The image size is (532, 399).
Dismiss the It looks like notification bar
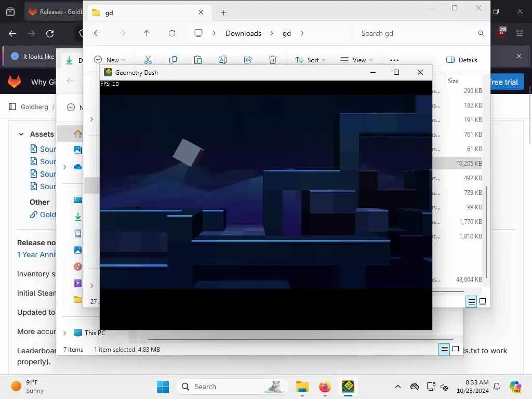pyautogui.click(x=519, y=56)
